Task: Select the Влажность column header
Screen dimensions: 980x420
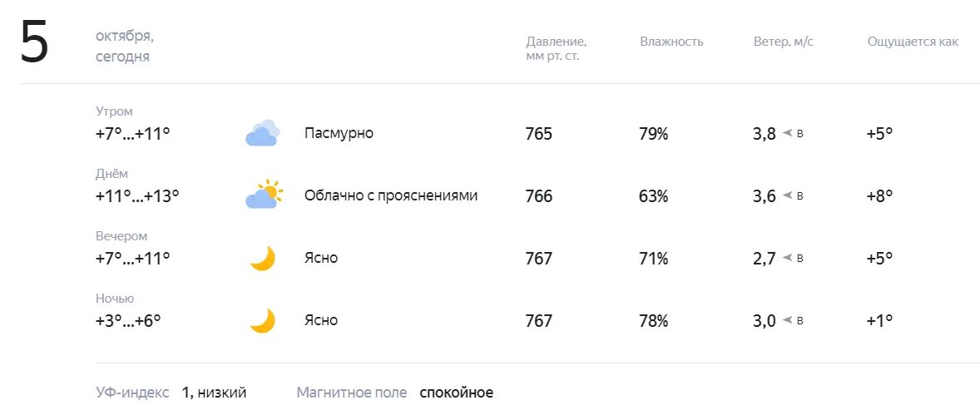Action: coord(671,42)
